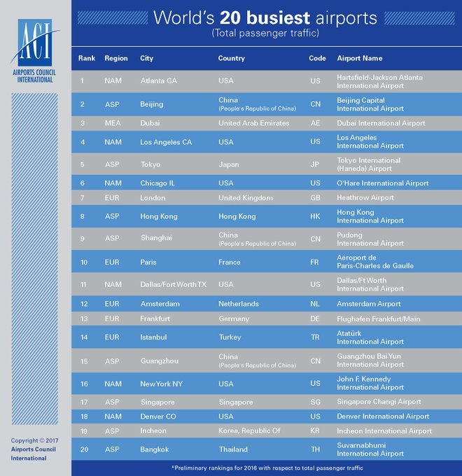462x476 pixels.
Task: Click the 'Istanbul' city cell
Action: pyautogui.click(x=153, y=337)
